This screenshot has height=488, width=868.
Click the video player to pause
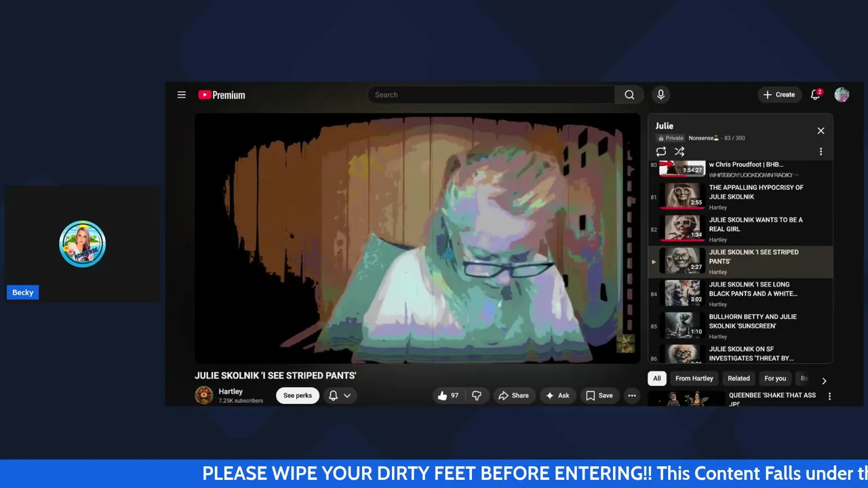click(417, 238)
